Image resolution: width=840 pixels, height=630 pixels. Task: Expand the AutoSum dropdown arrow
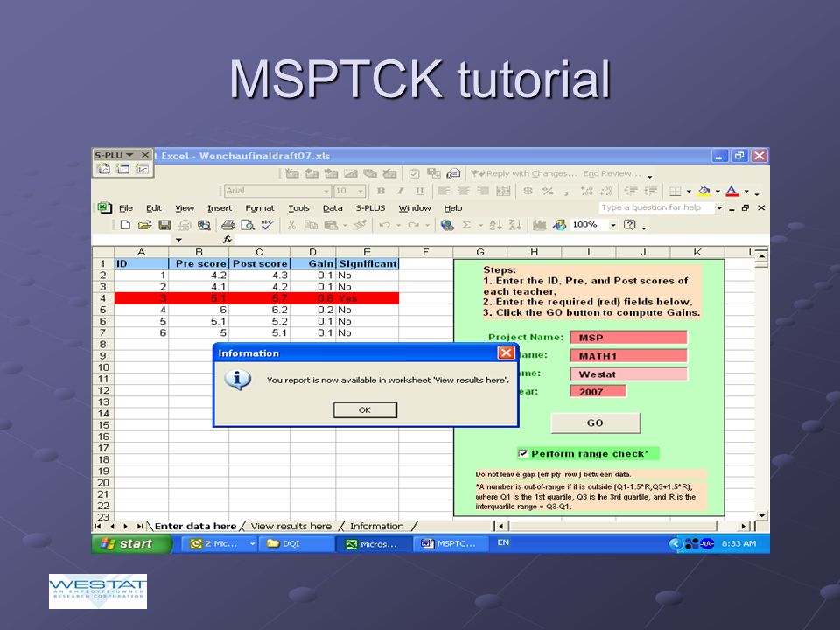coord(480,225)
